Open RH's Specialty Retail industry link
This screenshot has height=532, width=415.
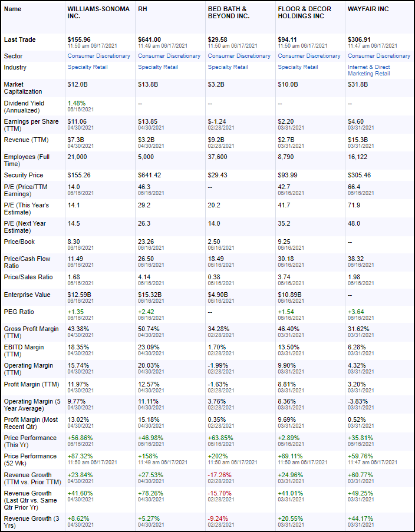158,67
